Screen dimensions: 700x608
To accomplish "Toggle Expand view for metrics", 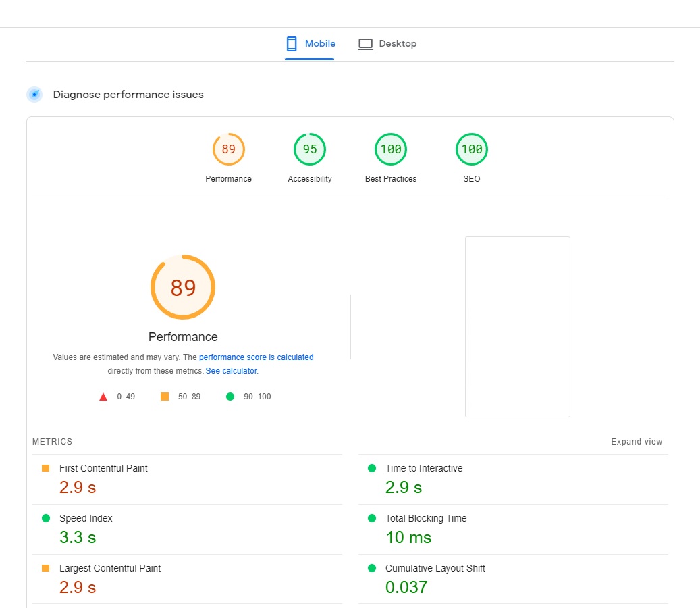I will 637,441.
